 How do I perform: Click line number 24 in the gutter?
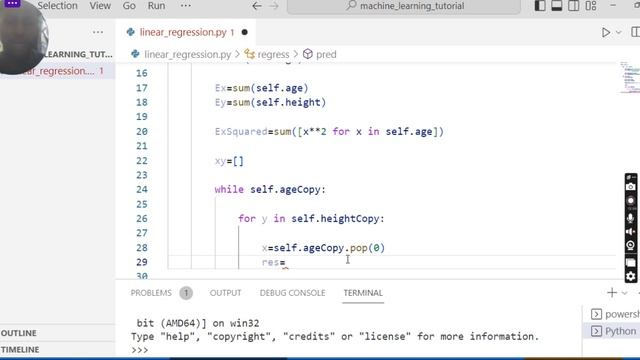click(x=142, y=189)
